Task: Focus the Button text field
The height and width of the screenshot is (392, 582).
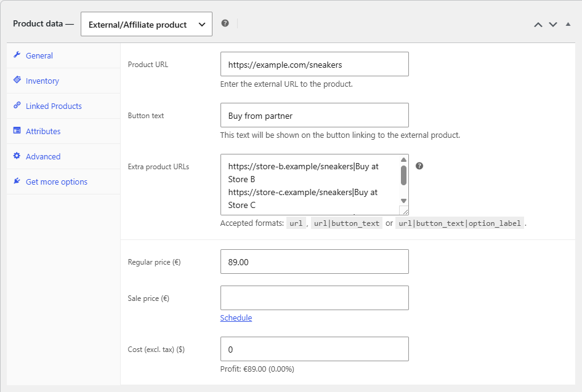Action: (314, 115)
